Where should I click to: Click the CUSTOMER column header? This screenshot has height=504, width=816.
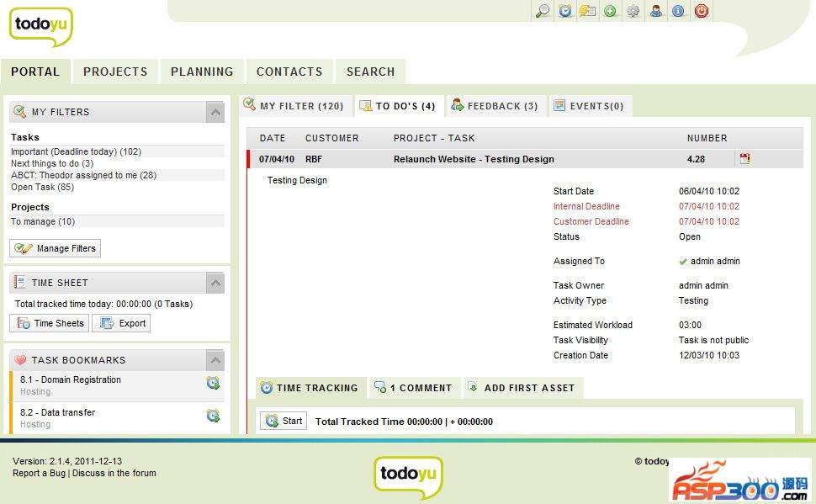point(332,139)
